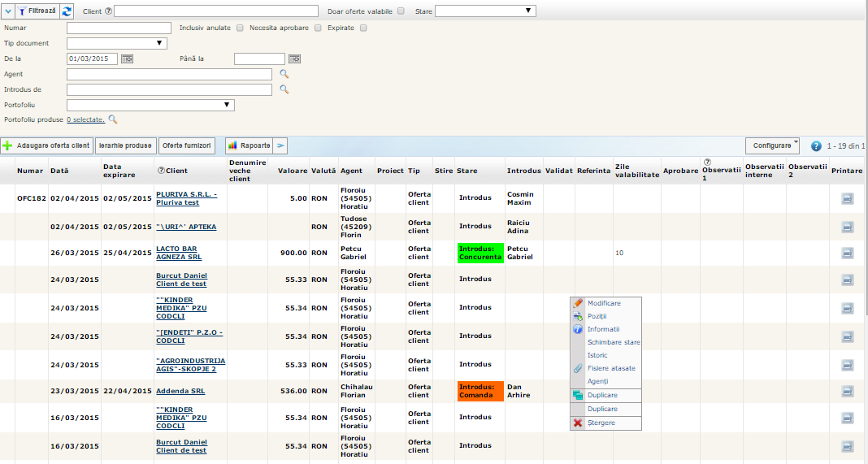The image size is (868, 464).
Task: Click the blue refresh icon beside Filtrează
Action: point(67,11)
